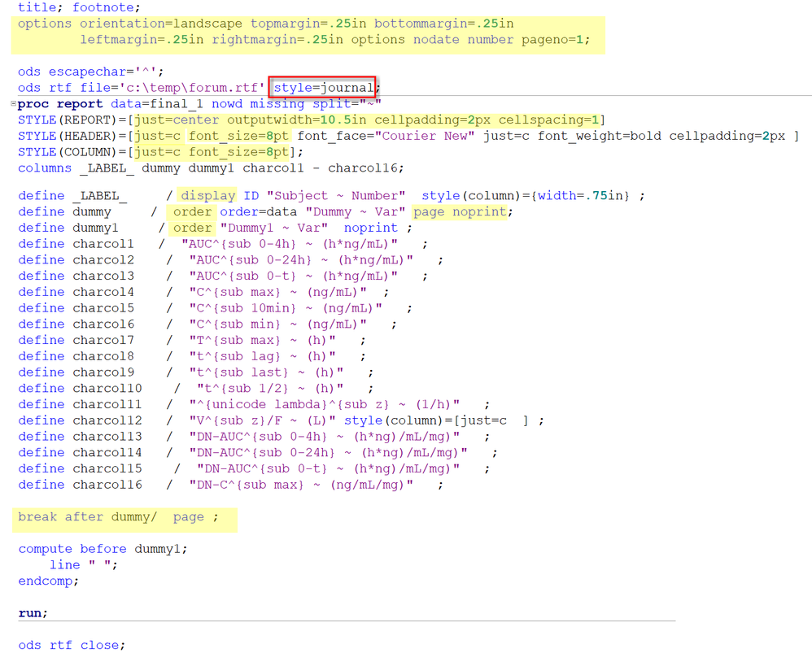The height and width of the screenshot is (653, 812).
Task: Click label "C^{sub max} ~ (ng/mL)"
Action: (277, 291)
